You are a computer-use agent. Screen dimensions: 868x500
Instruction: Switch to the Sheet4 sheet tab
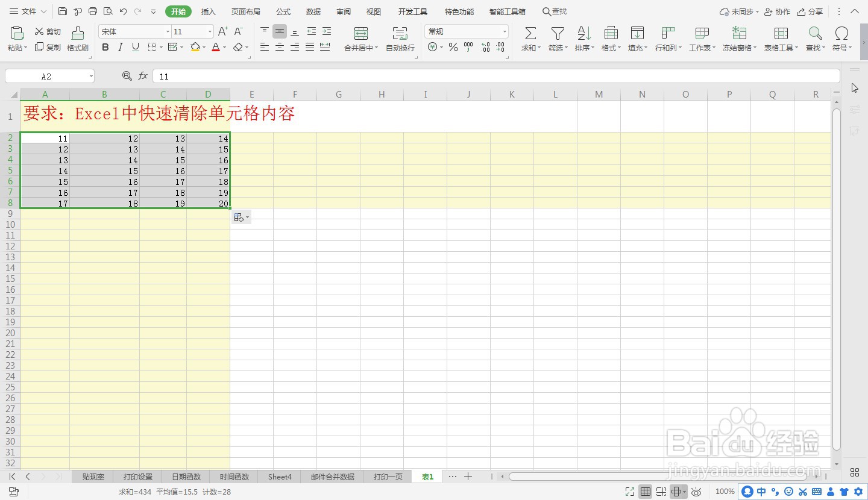point(280,477)
